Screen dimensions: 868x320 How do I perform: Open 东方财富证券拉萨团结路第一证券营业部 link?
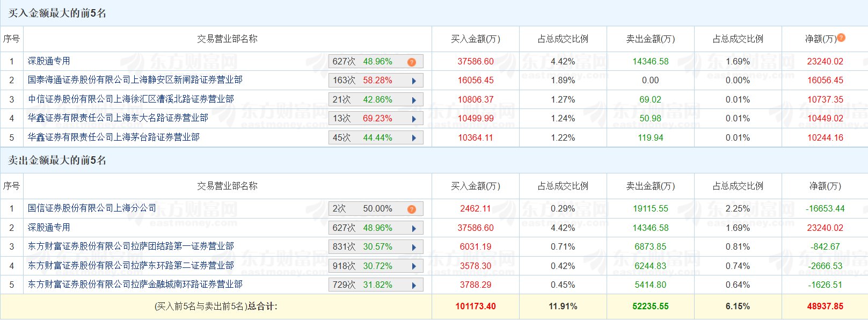click(131, 246)
